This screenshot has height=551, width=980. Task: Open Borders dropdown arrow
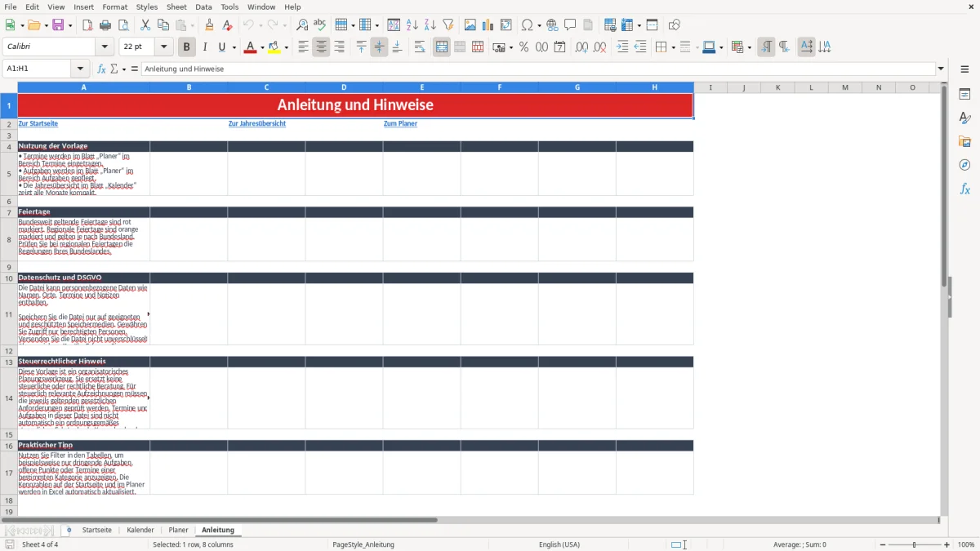(673, 47)
